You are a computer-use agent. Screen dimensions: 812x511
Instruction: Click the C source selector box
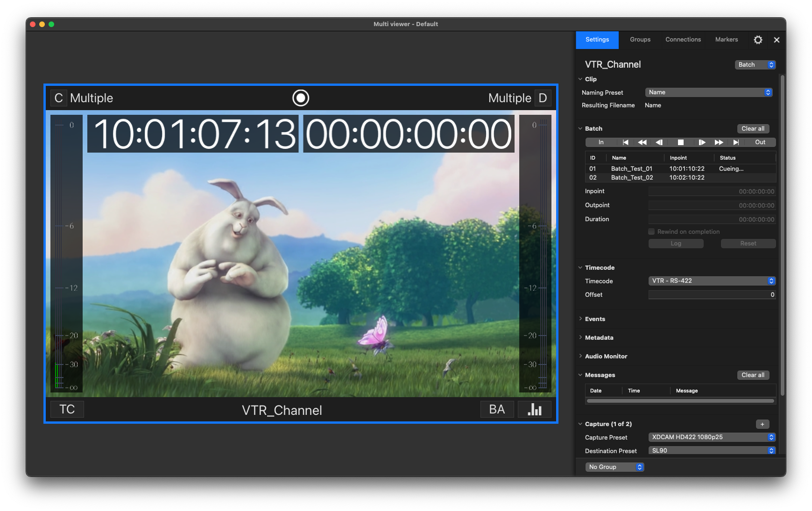point(58,98)
